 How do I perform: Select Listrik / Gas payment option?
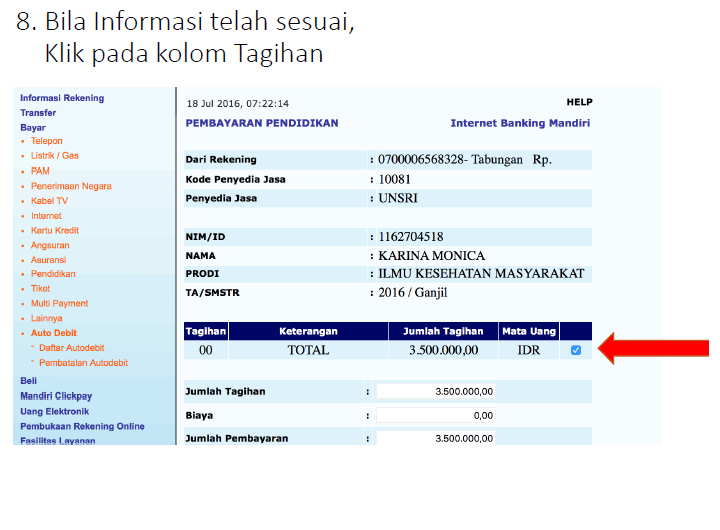pos(54,156)
